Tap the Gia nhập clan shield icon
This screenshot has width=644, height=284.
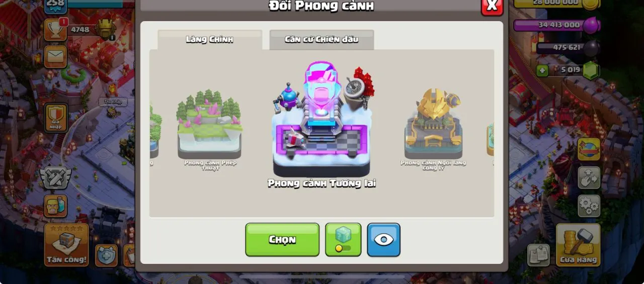point(56,118)
